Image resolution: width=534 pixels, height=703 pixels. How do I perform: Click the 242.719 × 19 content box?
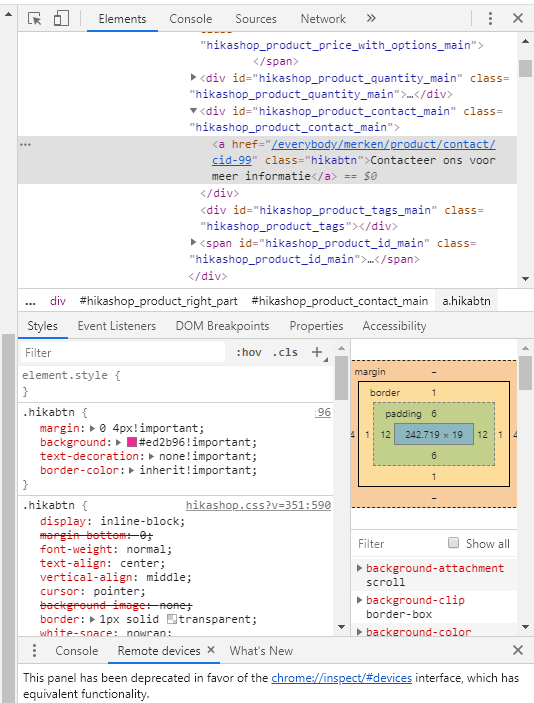pyautogui.click(x=434, y=434)
